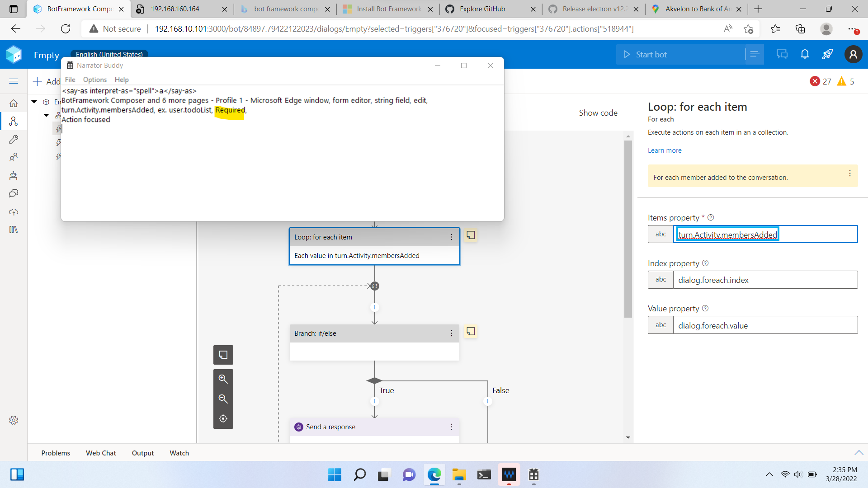Open abc type dropdown for Items property
Screen dimensions: 868x488
click(660, 234)
